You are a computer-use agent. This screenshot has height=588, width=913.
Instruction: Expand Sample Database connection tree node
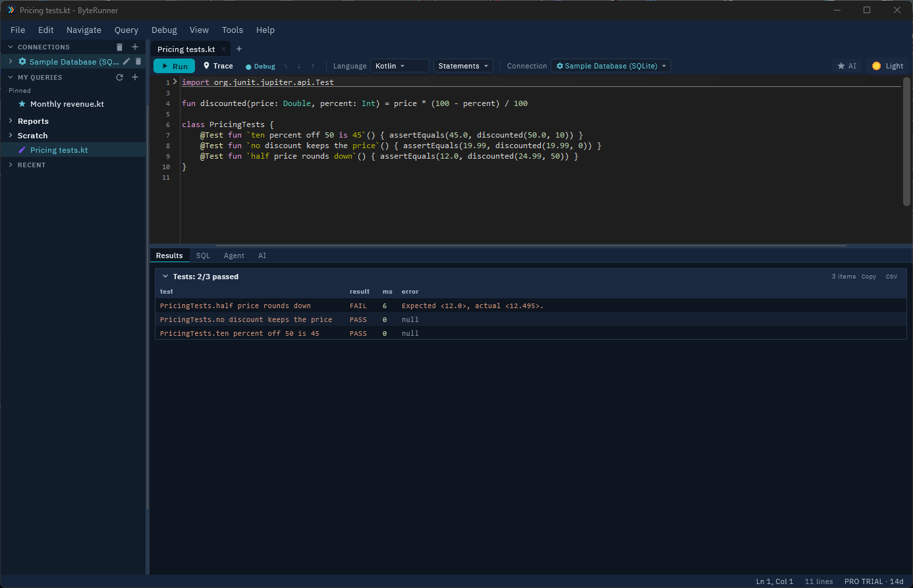(11, 62)
